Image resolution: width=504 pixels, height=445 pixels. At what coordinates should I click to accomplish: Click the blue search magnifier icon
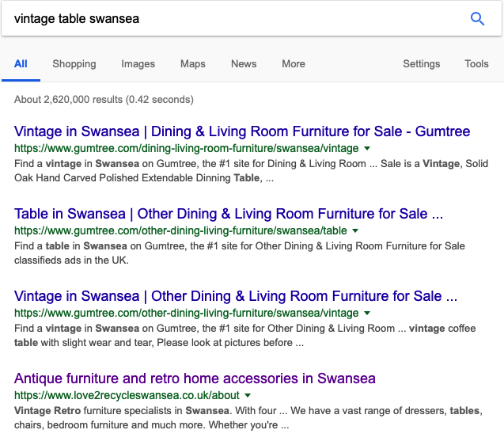(x=477, y=19)
